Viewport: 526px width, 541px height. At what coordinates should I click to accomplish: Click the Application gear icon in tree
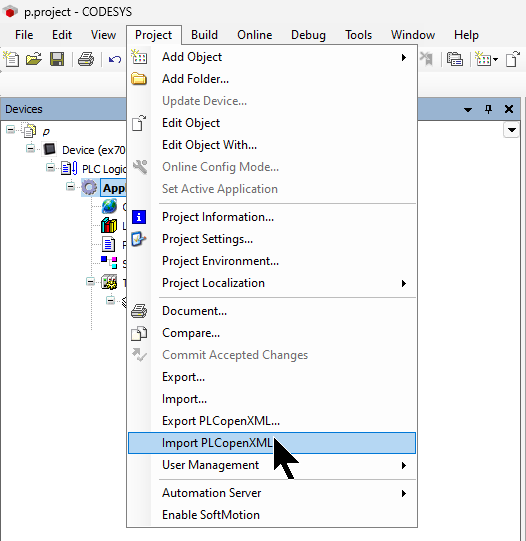[x=90, y=188]
